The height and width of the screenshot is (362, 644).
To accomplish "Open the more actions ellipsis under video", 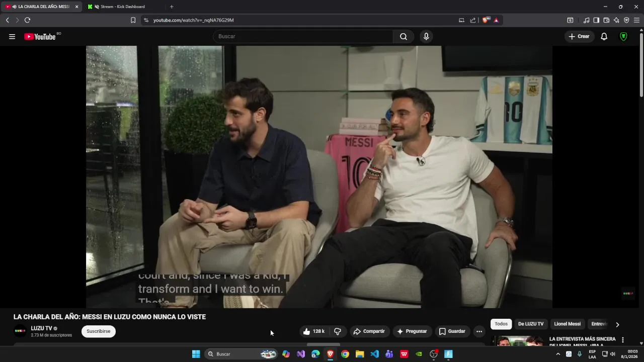I will pyautogui.click(x=479, y=331).
